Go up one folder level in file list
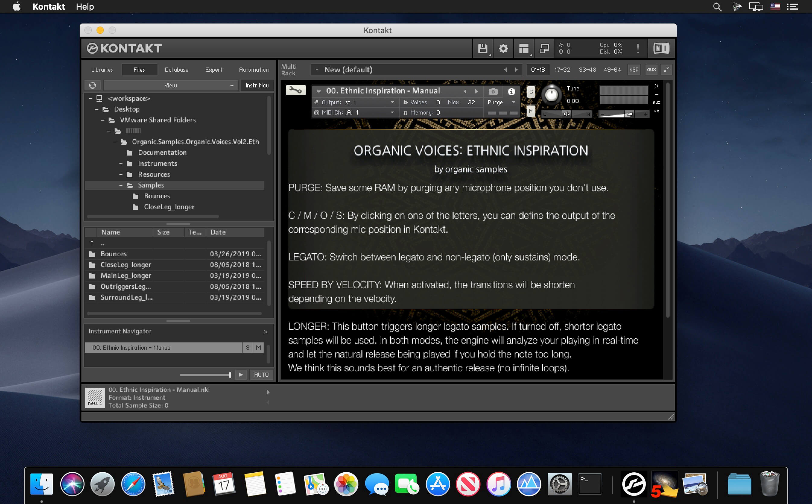812x504 pixels. 92,243
